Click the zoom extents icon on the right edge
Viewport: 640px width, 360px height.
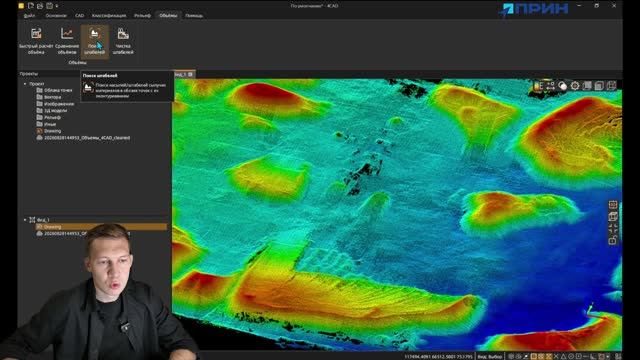[613, 205]
